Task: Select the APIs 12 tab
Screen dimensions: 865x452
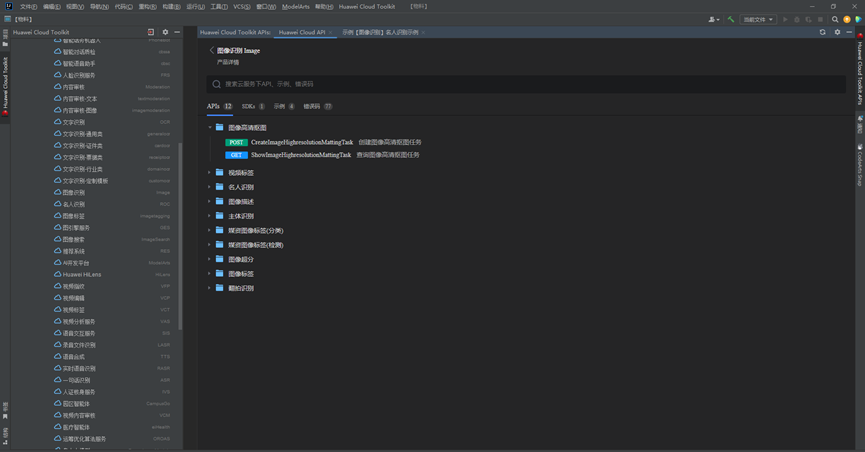Action: click(x=220, y=107)
